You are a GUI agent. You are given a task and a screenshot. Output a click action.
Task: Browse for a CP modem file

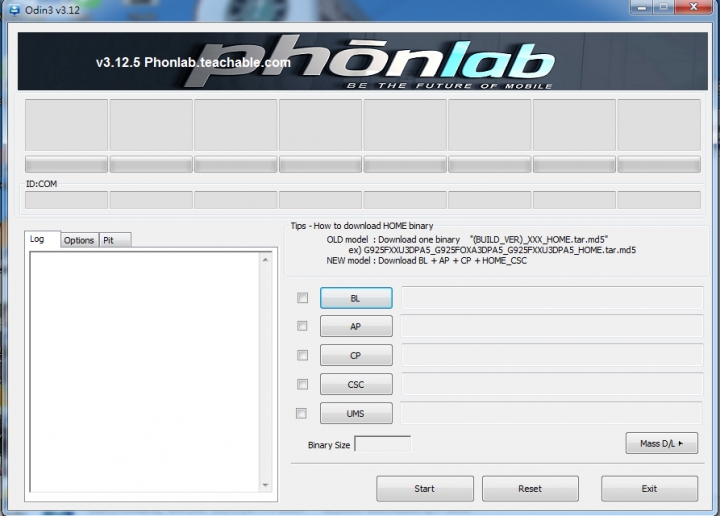pos(356,355)
